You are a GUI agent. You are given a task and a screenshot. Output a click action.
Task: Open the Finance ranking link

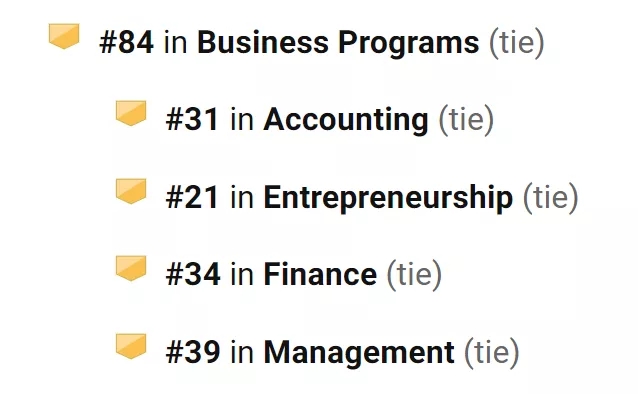coord(320,274)
